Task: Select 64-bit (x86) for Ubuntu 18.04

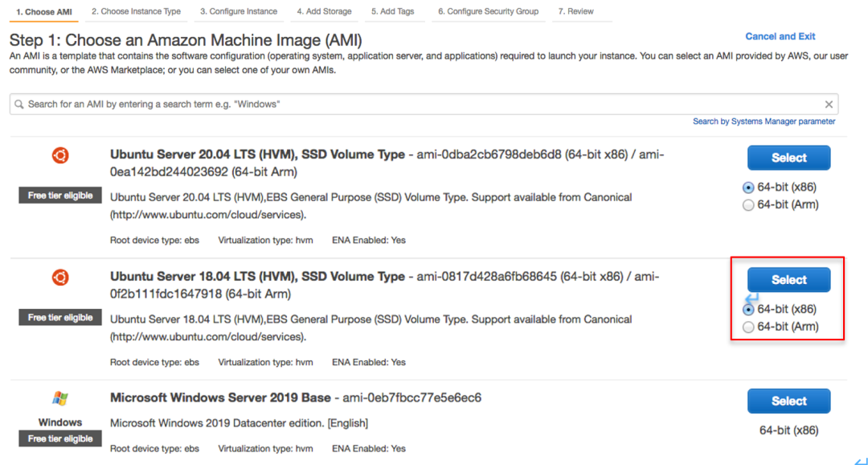Action: (x=748, y=309)
